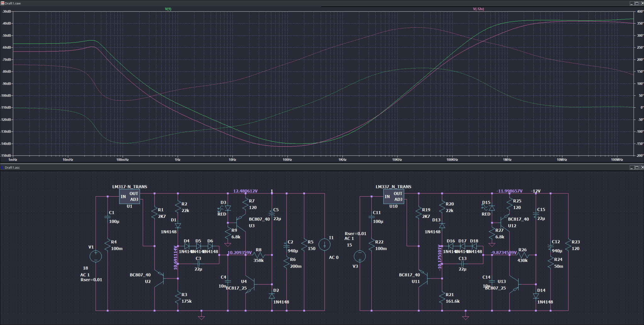
Task: Click diode D14 symbol
Action: [536, 296]
